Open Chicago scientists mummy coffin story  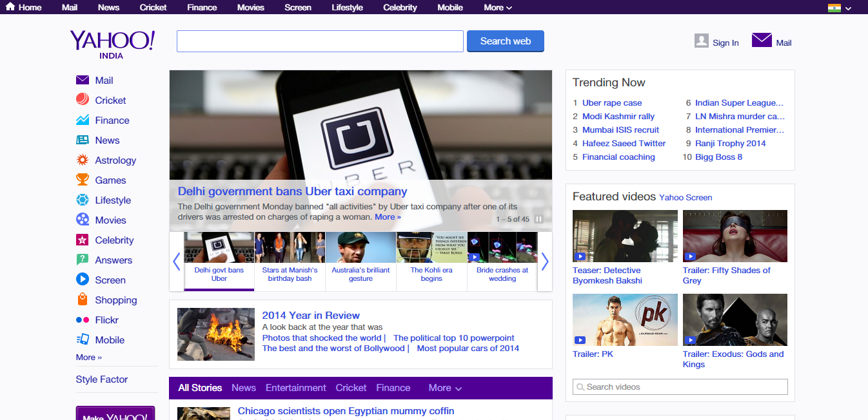click(x=346, y=411)
